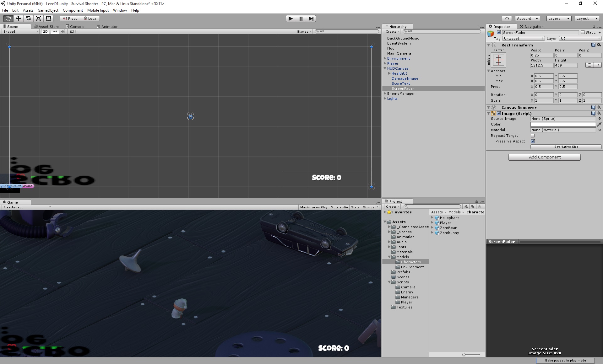Toggle Mute audio in Game view
The image size is (603, 364).
tap(339, 207)
